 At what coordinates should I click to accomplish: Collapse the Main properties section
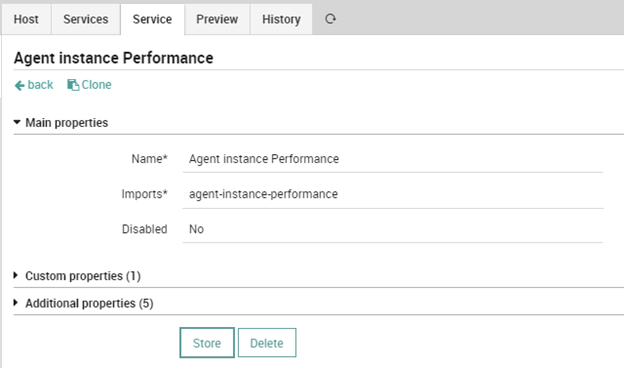coord(17,122)
